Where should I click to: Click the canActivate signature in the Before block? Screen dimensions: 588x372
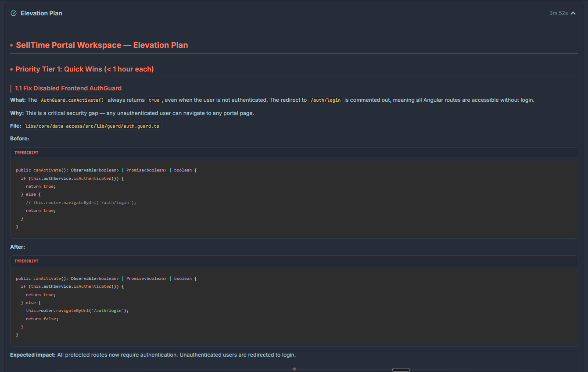[106, 170]
